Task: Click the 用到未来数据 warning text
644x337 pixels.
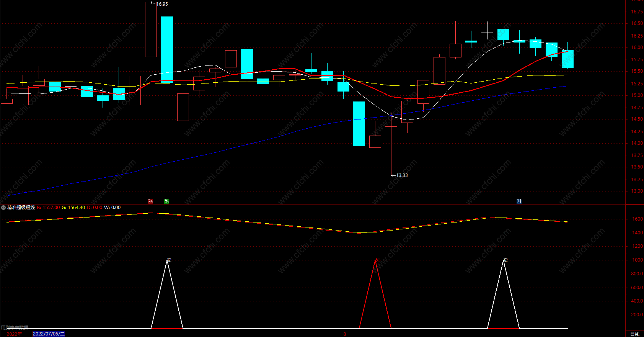Action: (15, 328)
